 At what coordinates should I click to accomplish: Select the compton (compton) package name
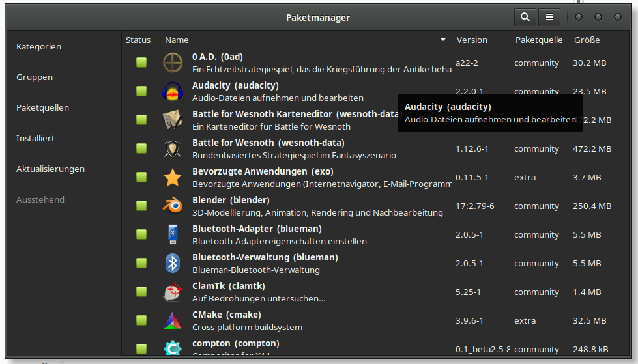(236, 343)
